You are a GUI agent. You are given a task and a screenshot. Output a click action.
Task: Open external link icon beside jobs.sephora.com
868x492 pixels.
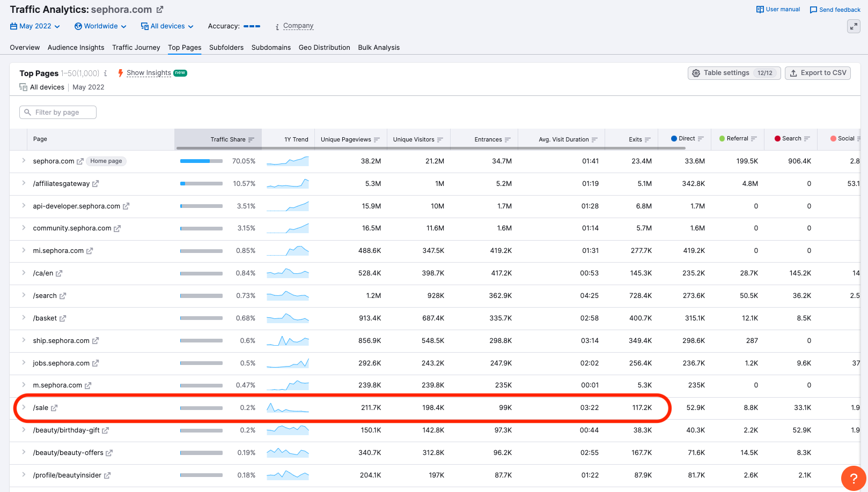click(95, 363)
